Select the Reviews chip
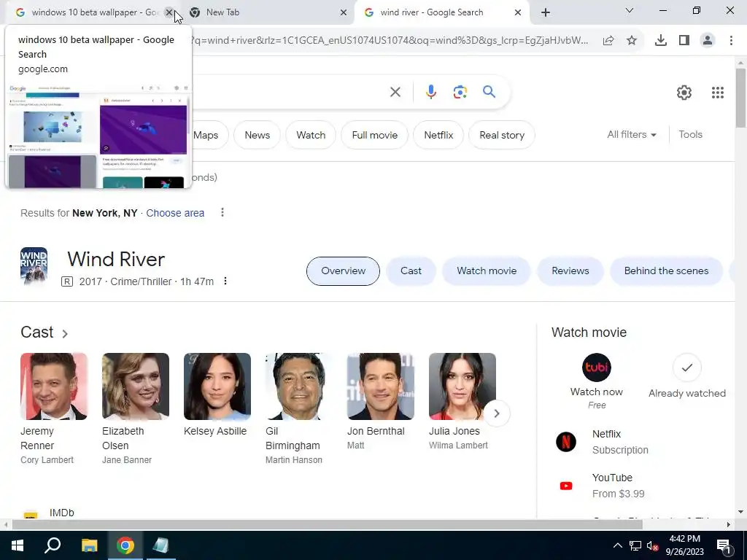Screen dimensions: 747x560 click(570, 271)
